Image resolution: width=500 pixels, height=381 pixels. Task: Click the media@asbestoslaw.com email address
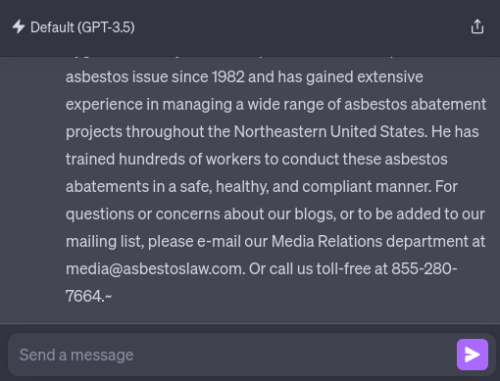(x=155, y=269)
